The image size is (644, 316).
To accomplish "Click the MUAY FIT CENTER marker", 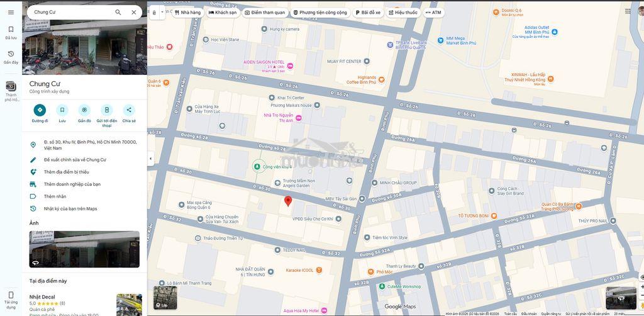I will (x=367, y=61).
